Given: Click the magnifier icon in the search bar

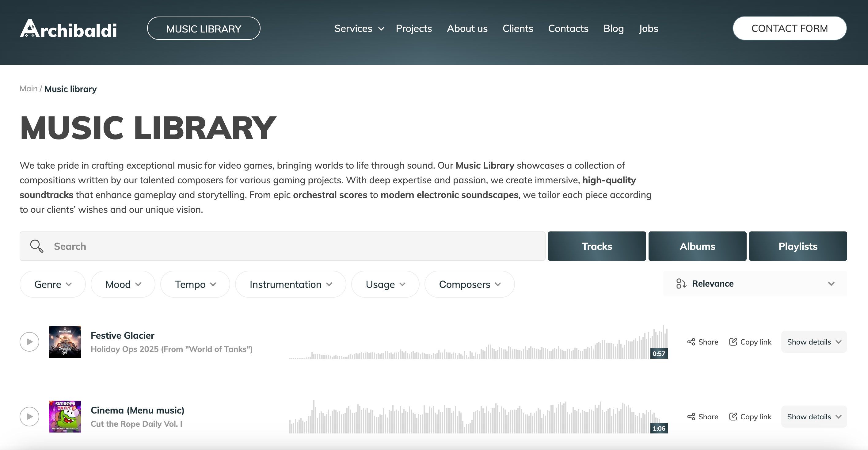Looking at the screenshot, I should [x=36, y=246].
